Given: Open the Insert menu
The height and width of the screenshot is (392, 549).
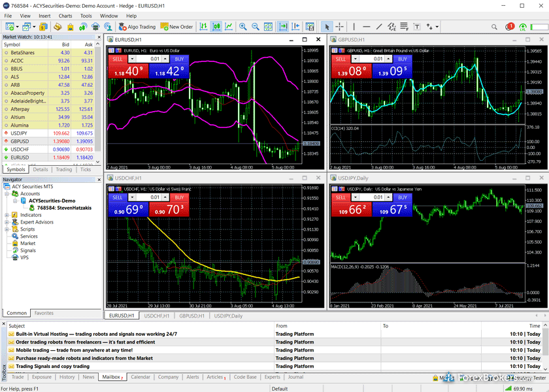Looking at the screenshot, I should [44, 16].
